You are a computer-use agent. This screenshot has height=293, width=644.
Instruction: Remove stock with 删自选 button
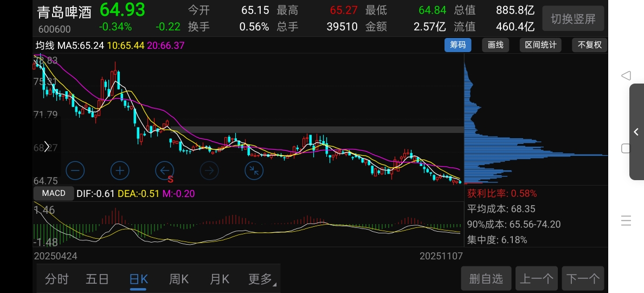coord(486,279)
